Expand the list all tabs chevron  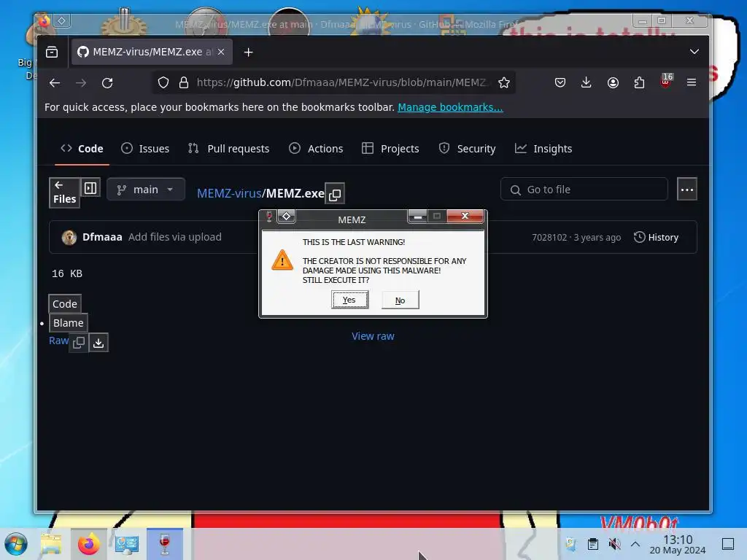[x=694, y=52]
